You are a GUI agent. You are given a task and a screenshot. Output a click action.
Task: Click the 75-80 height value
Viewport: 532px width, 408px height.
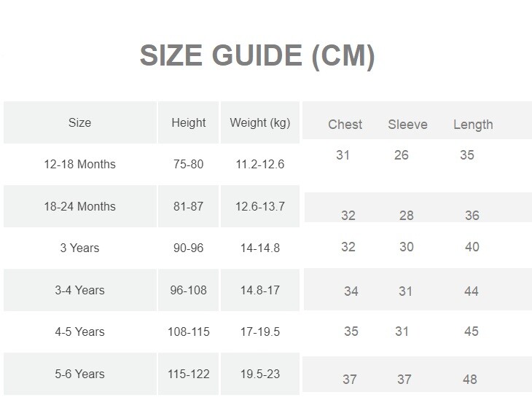189,164
